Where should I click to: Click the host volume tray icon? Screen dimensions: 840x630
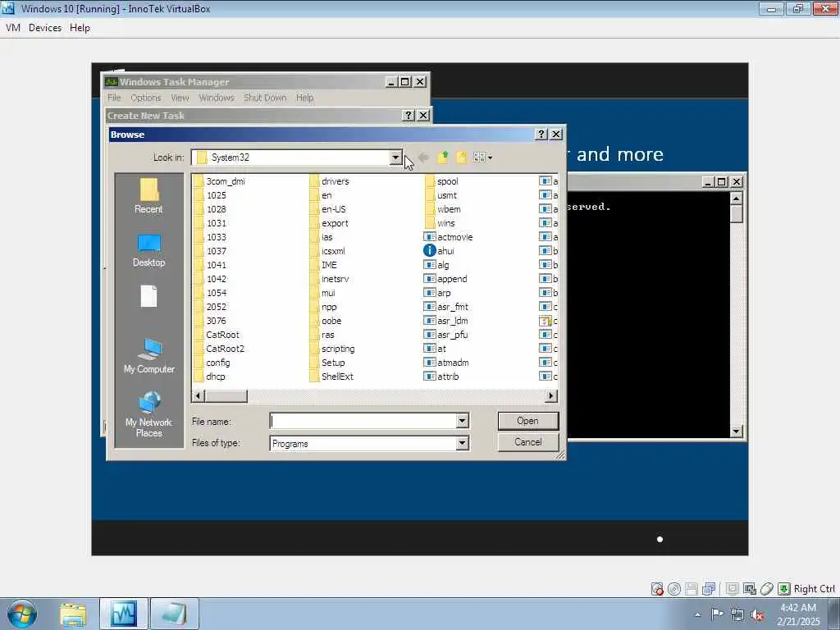pos(757,614)
